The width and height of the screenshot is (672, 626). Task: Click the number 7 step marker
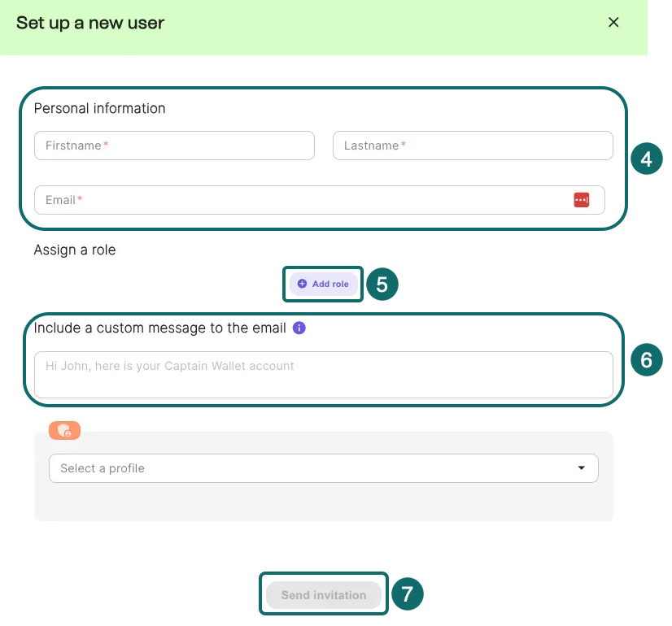(408, 594)
